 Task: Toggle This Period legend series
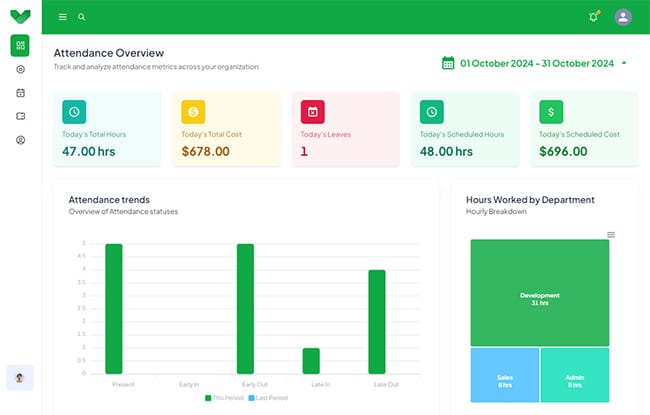pyautogui.click(x=226, y=397)
